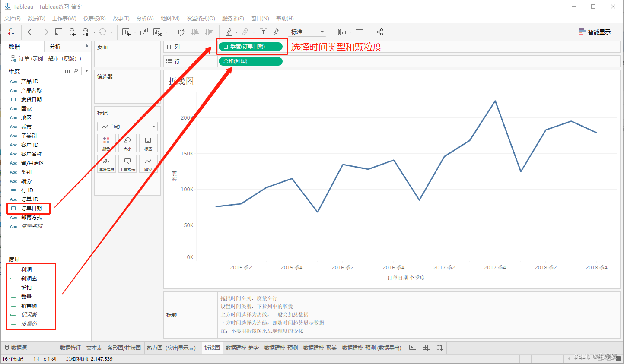Add new story tab icon

click(440, 348)
